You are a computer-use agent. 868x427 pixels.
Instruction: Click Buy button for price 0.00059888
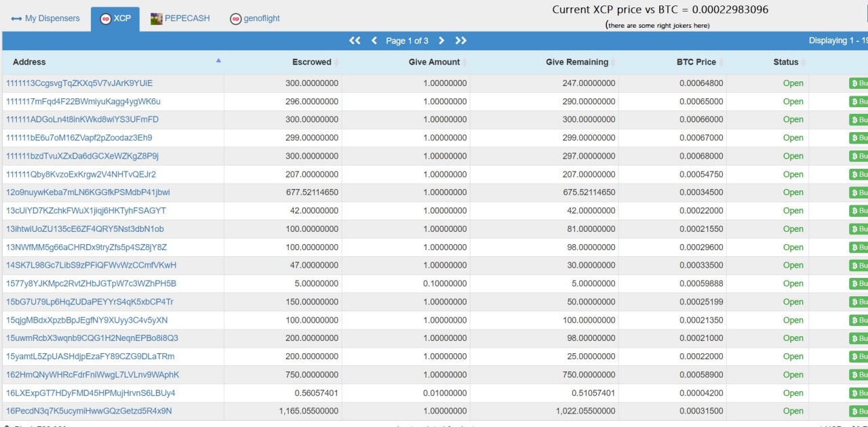(x=859, y=283)
